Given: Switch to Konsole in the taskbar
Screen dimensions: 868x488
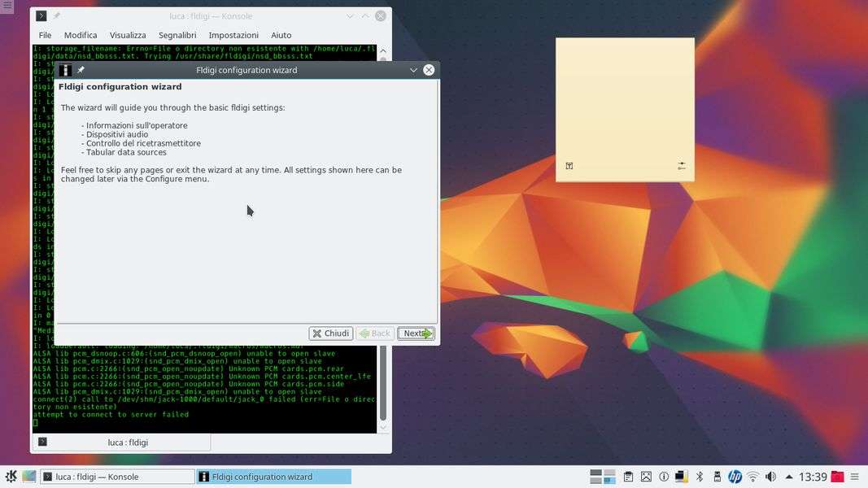Looking at the screenshot, I should pos(118,477).
